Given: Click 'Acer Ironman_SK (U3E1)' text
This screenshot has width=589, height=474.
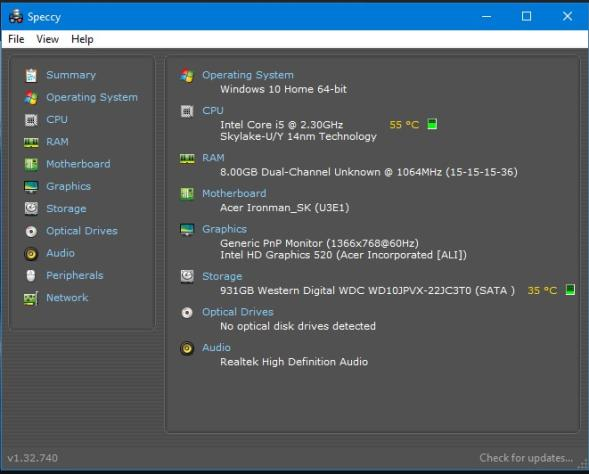Looking at the screenshot, I should [x=285, y=208].
